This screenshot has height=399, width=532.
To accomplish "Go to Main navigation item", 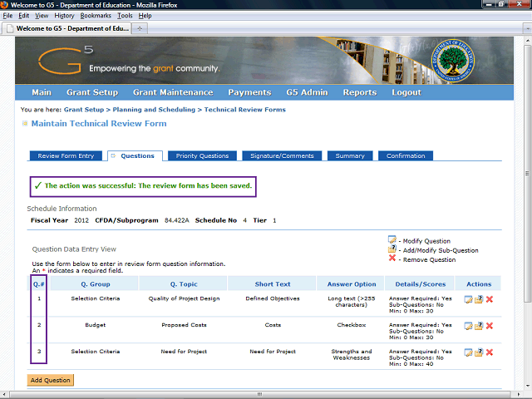I will [x=42, y=92].
